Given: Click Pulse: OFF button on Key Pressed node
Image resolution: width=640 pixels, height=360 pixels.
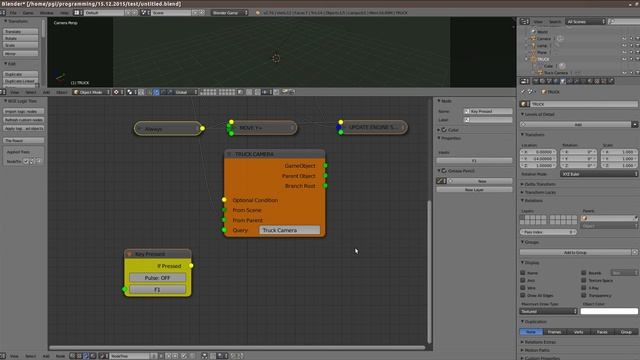Looking at the screenshot, I should point(158,278).
